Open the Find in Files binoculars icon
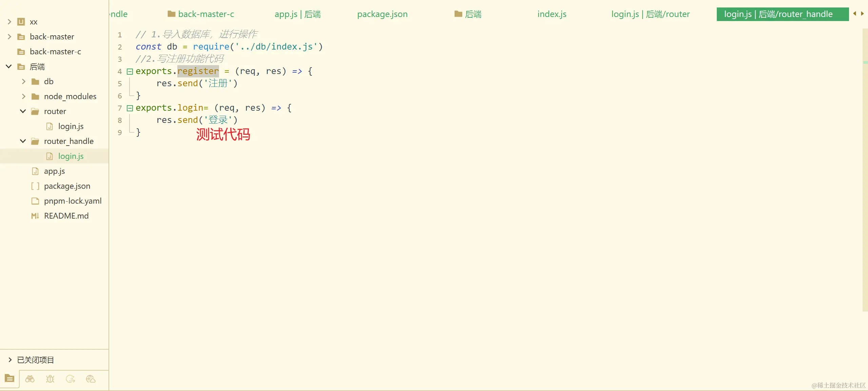Viewport: 868px width, 391px height. click(x=29, y=379)
